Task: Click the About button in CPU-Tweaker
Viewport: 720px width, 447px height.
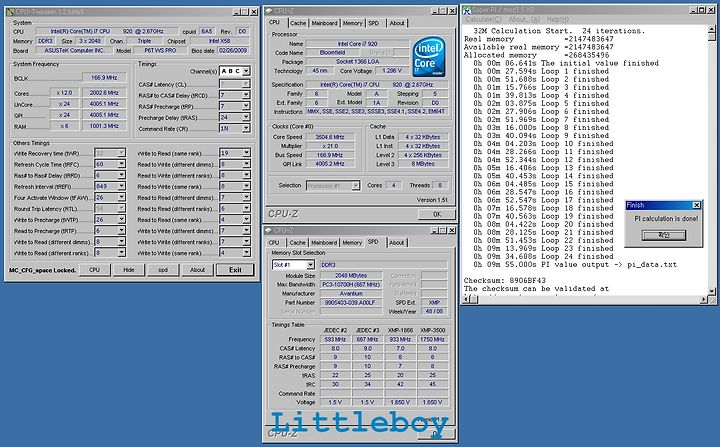Action: [x=197, y=270]
